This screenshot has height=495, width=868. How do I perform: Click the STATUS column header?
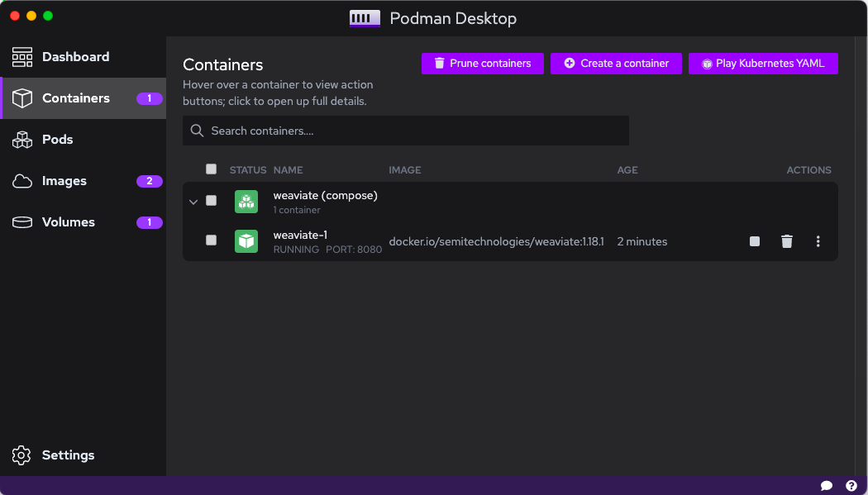coord(248,170)
